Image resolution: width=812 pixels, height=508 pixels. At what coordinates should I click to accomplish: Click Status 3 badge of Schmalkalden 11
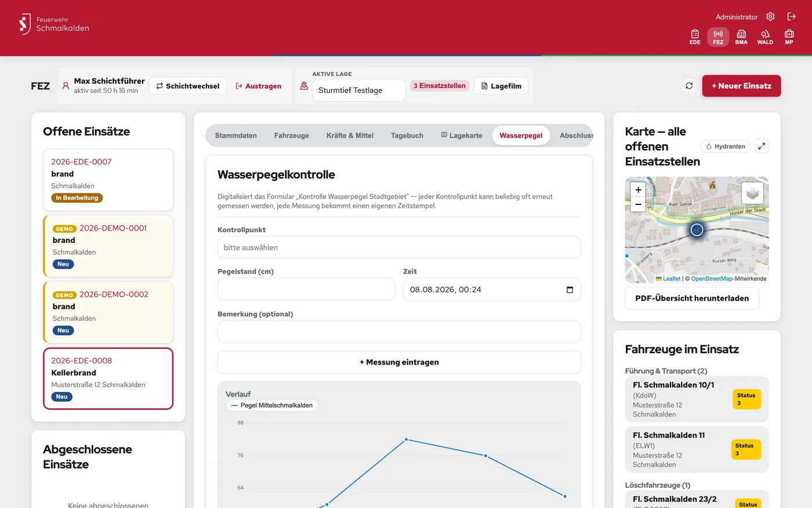pyautogui.click(x=745, y=449)
